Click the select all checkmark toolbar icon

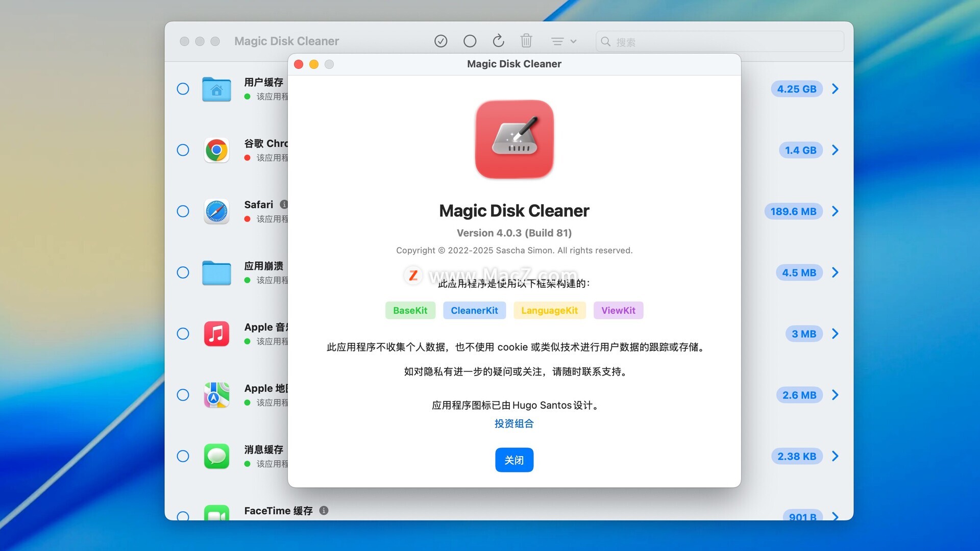pos(440,41)
